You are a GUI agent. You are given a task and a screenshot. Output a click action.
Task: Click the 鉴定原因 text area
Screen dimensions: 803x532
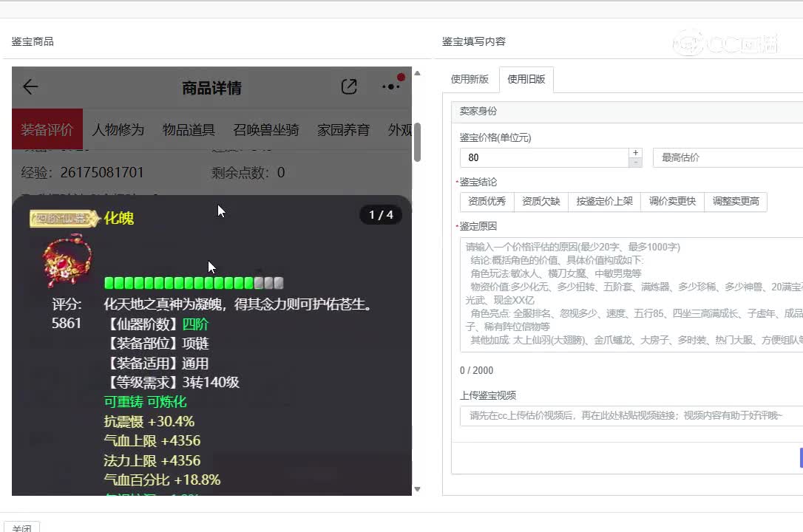(x=631, y=295)
